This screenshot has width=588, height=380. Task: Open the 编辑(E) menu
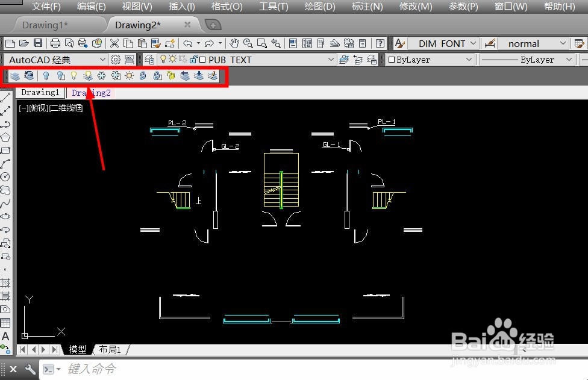tap(91, 7)
